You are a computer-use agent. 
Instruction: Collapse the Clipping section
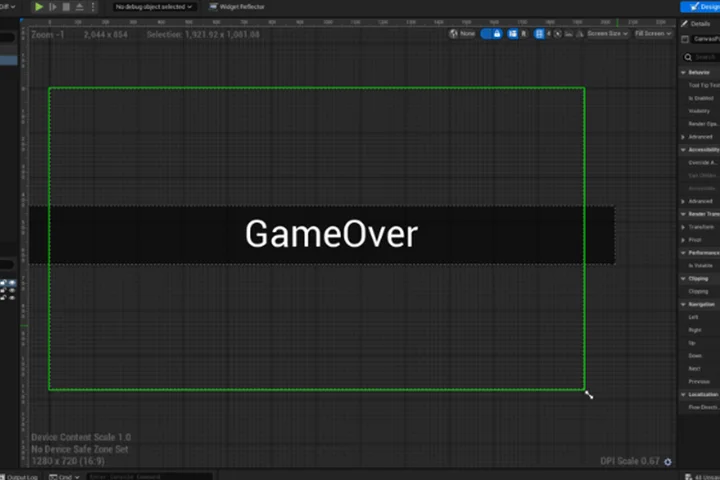tap(683, 278)
